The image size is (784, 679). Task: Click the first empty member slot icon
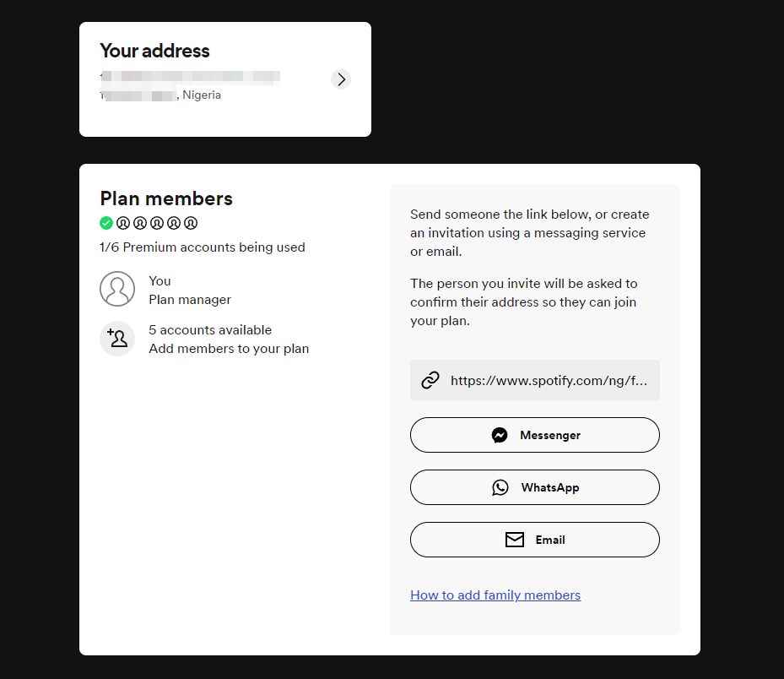(x=123, y=223)
